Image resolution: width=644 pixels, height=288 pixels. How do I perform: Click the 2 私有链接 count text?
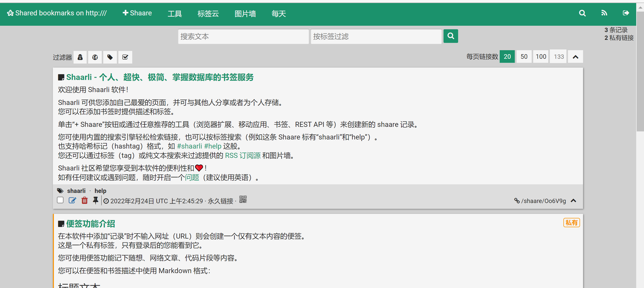[619, 38]
